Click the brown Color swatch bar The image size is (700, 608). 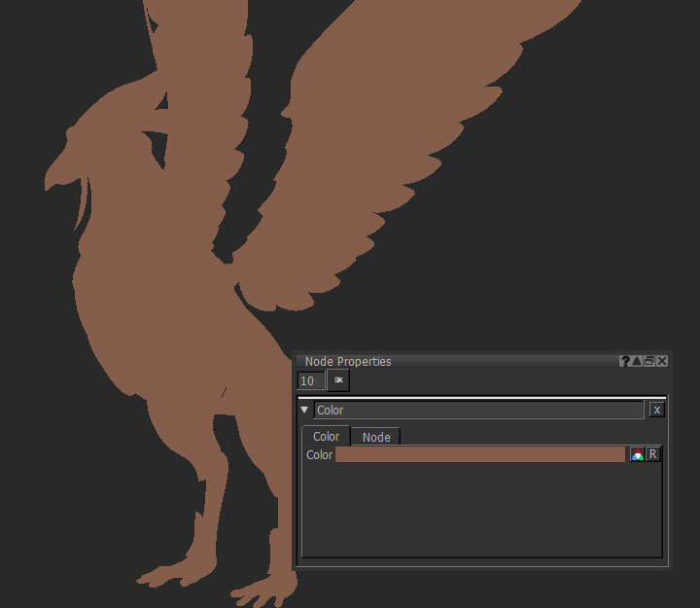tap(480, 454)
